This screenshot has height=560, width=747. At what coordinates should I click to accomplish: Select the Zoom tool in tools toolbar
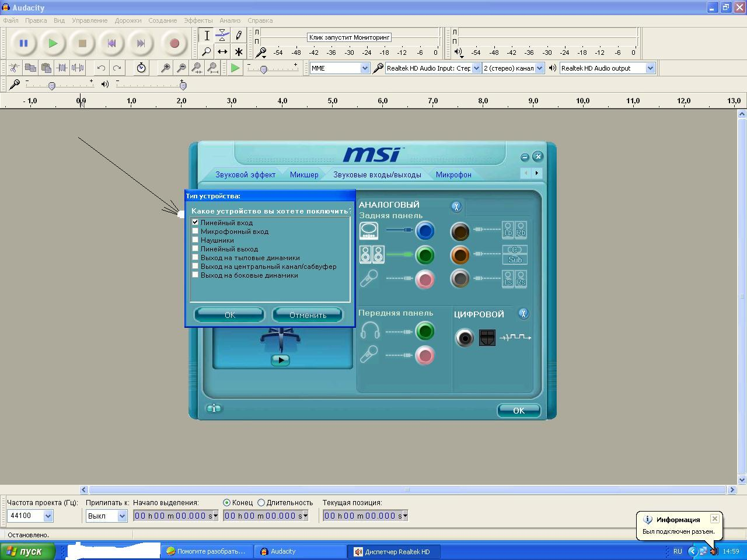207,51
